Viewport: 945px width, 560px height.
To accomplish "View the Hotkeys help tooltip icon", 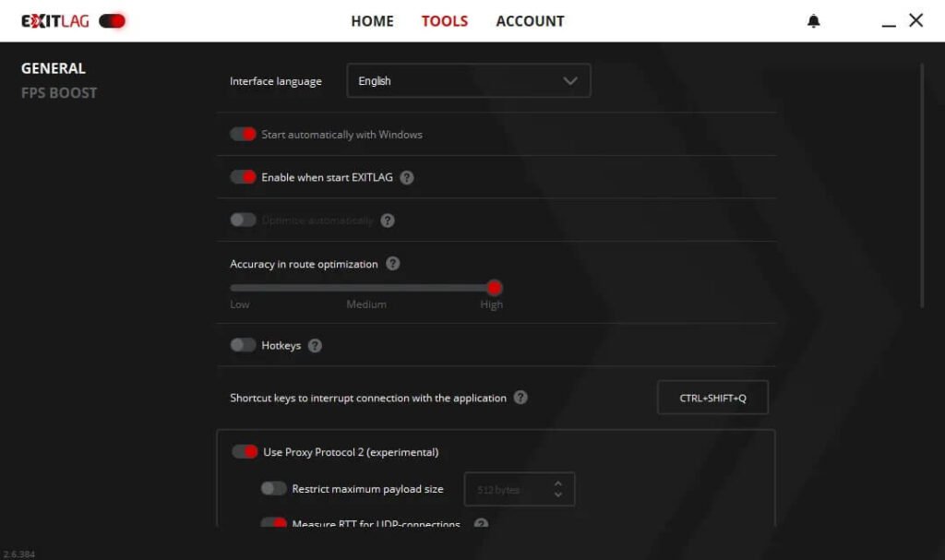I will pyautogui.click(x=315, y=345).
